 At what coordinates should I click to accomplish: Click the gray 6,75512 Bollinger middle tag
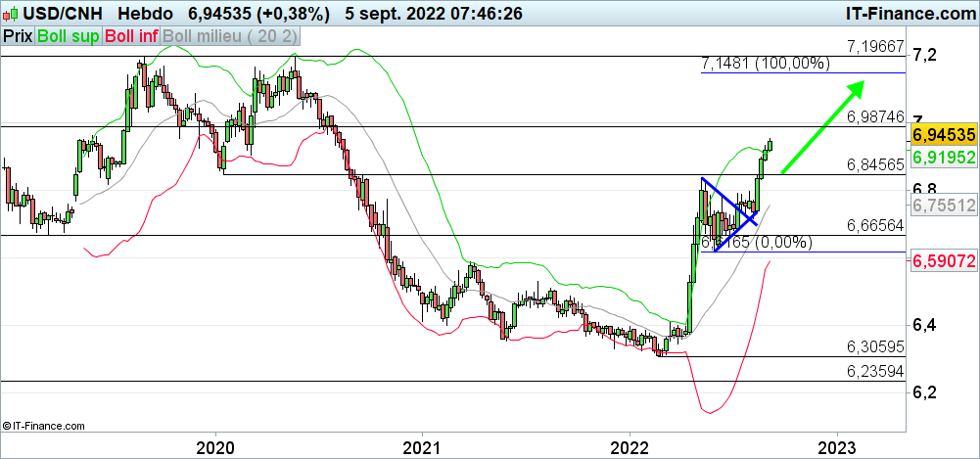(x=944, y=206)
